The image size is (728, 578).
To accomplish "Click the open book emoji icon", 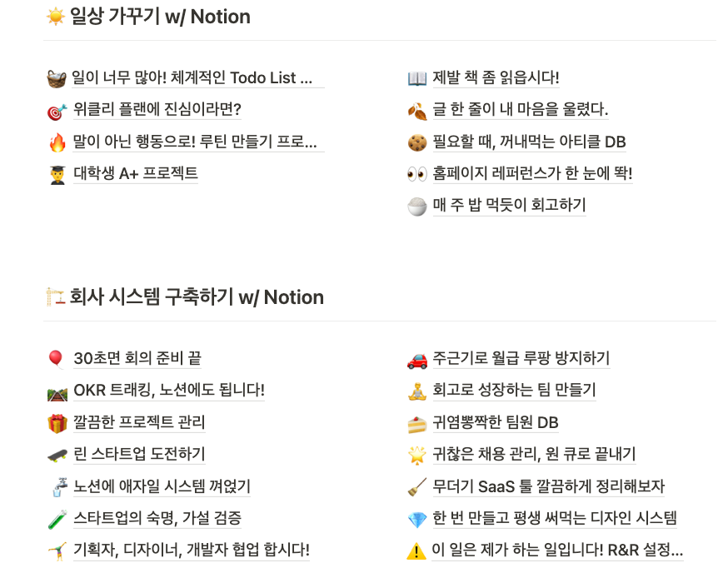I will (417, 78).
